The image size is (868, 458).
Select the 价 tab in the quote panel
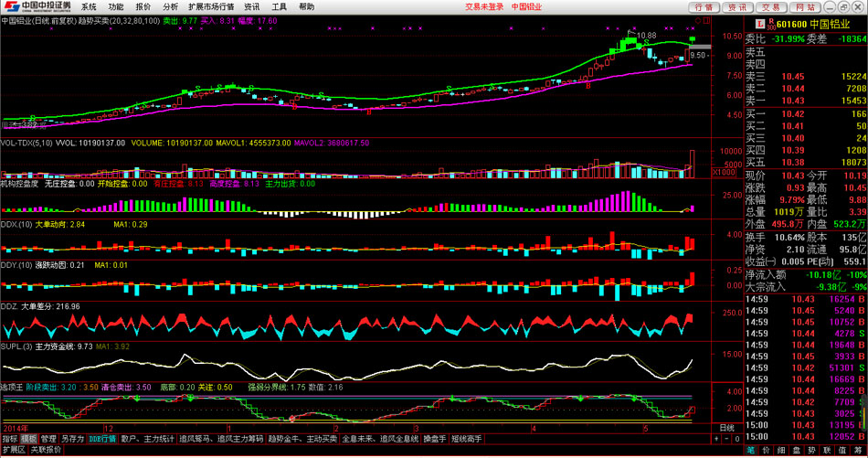[767, 451]
